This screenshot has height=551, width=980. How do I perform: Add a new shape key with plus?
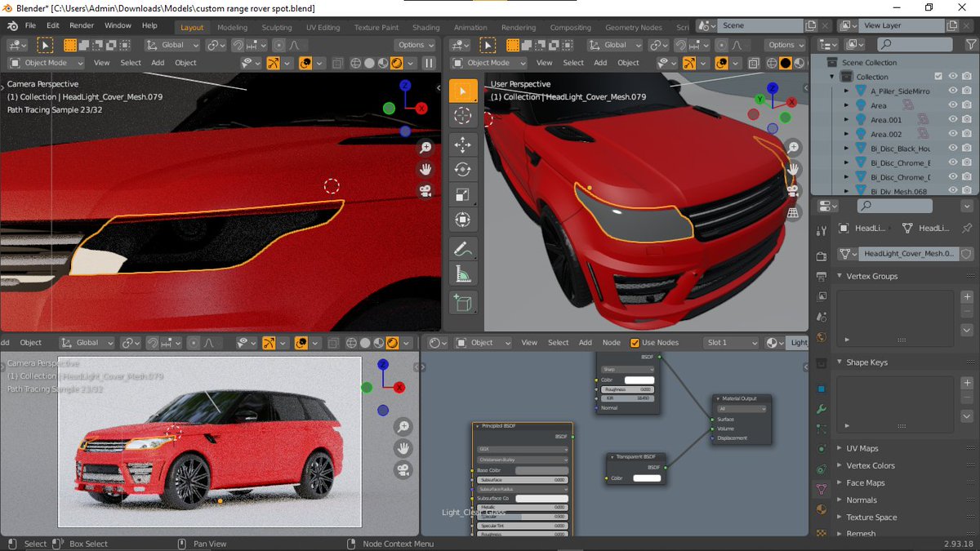coord(967,383)
